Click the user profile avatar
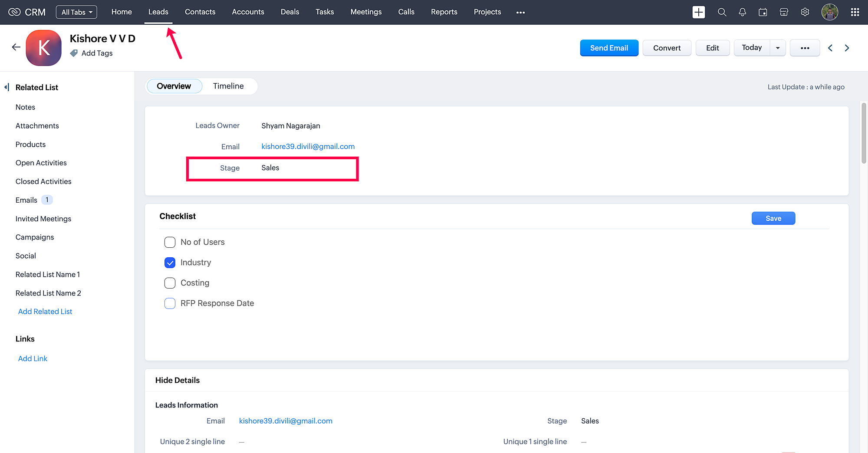The image size is (868, 453). click(830, 12)
